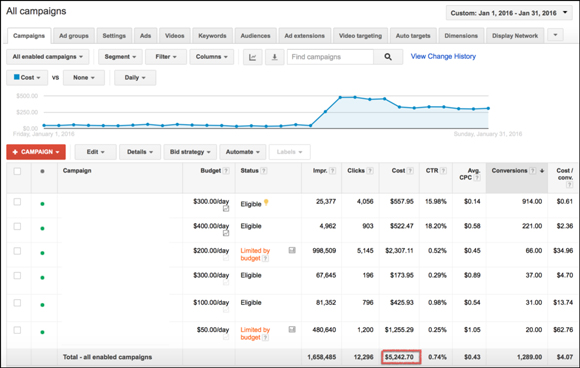Check the box for the $50.00/day campaign

click(17, 330)
